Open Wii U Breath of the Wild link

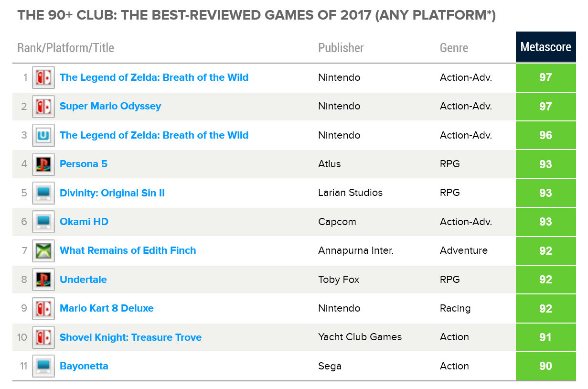[x=154, y=135]
